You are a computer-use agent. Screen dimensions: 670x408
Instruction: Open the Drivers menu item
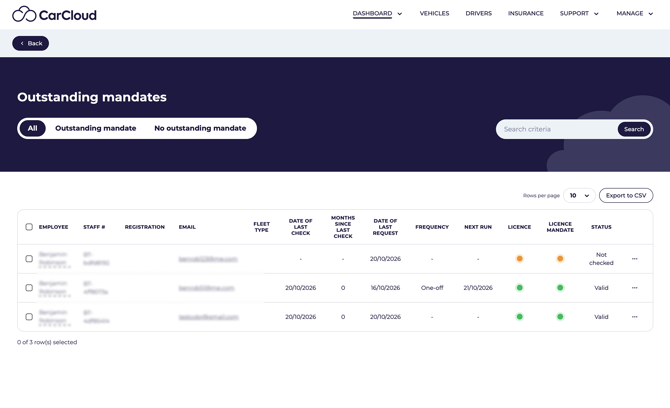pos(479,14)
